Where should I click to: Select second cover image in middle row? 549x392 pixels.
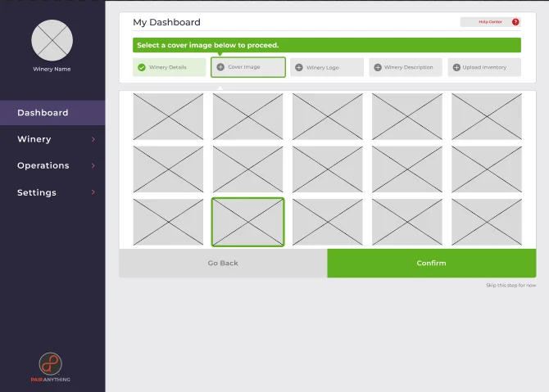point(248,169)
